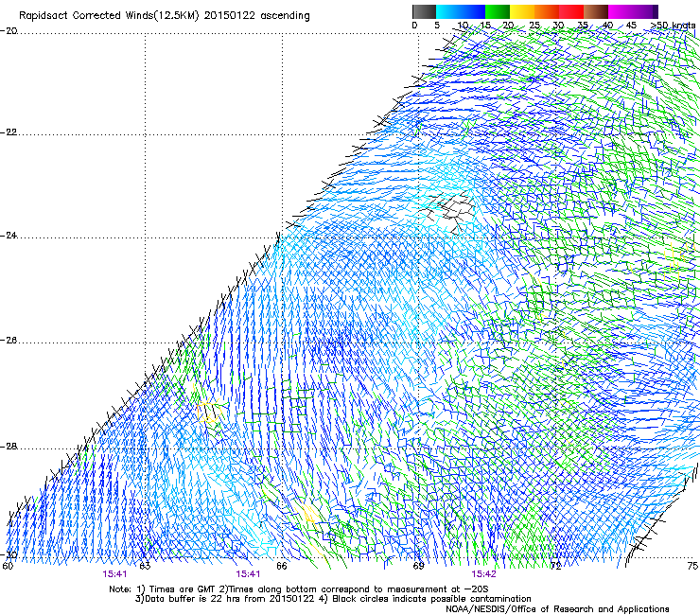This screenshot has width=700, height=615.
Task: Click the yellow wind barb cluster in the lower-left of the map
Action: [208, 411]
